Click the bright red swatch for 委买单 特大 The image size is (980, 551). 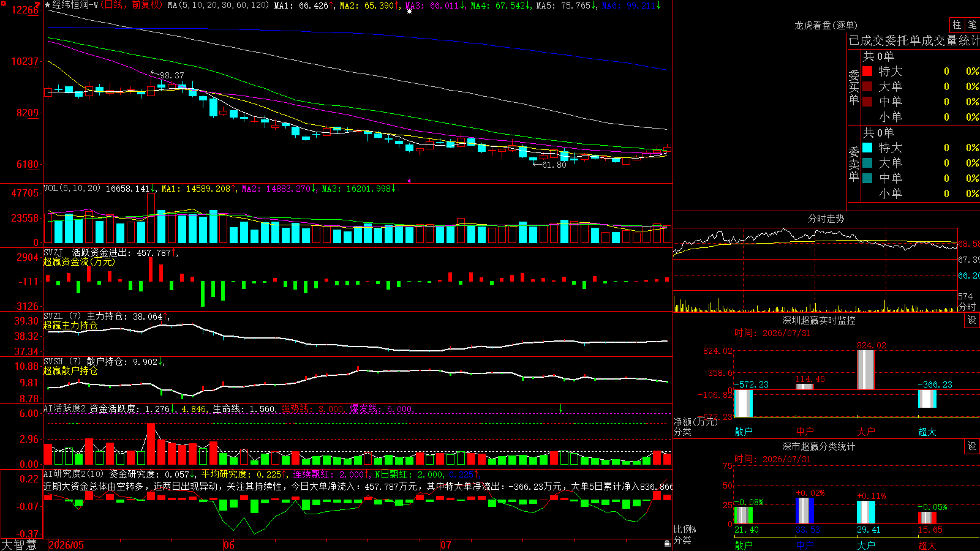tap(867, 71)
